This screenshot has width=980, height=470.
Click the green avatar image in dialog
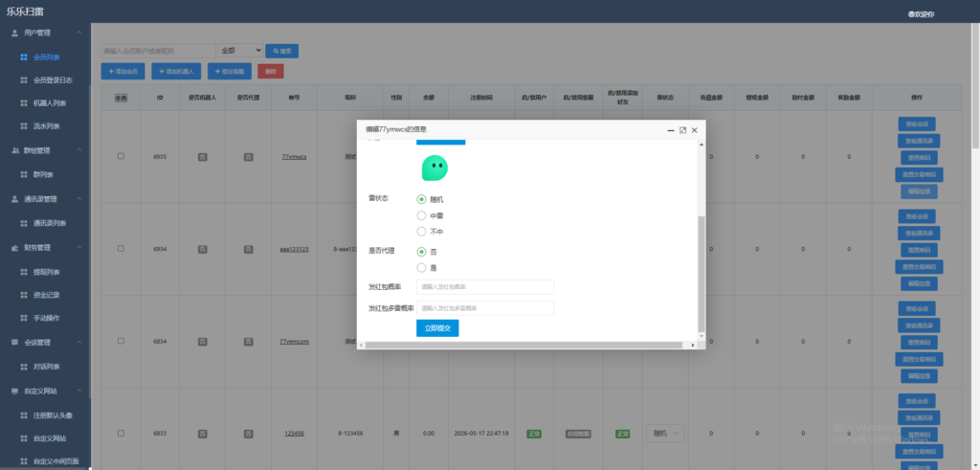(x=434, y=168)
